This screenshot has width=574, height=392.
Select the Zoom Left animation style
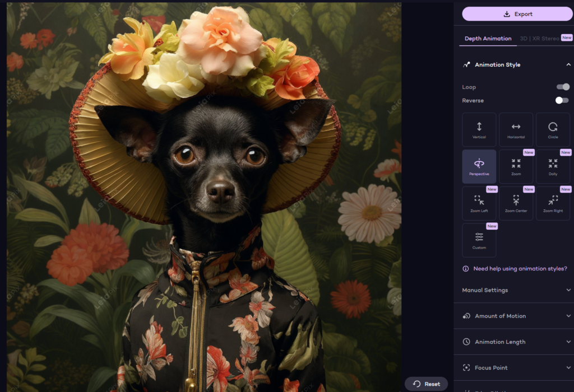[x=479, y=203]
